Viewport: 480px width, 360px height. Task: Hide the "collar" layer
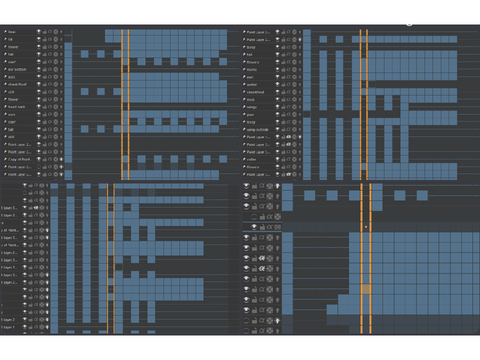tap(277, 159)
